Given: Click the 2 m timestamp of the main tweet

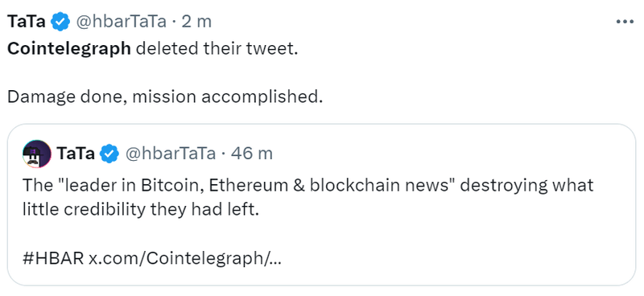Looking at the screenshot, I should click(x=196, y=22).
